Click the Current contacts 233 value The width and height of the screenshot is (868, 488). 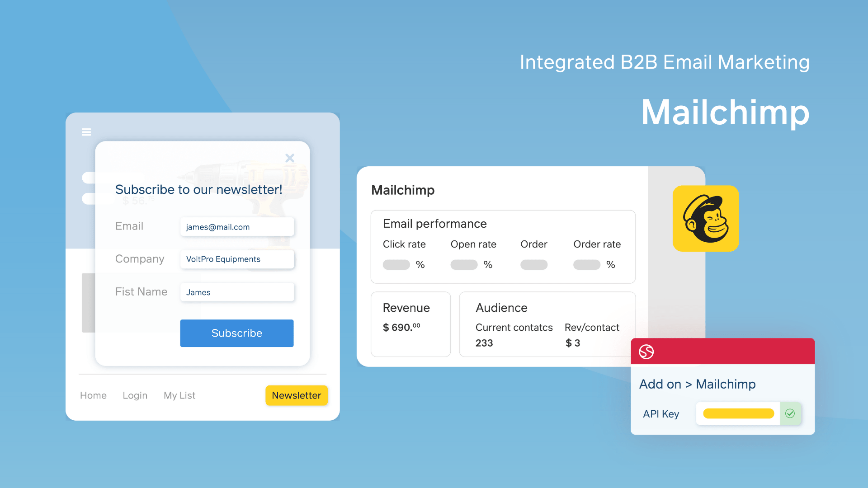click(x=484, y=343)
